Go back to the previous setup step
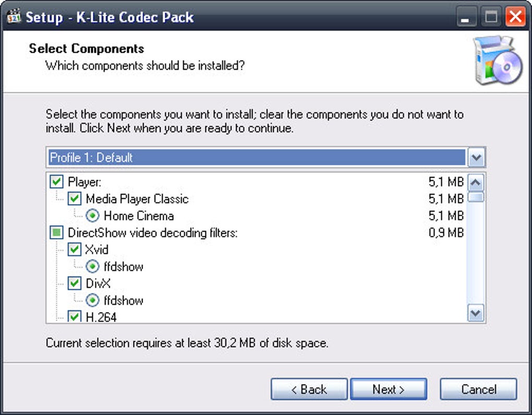Screen dimensions: 532x415 coord(309,389)
